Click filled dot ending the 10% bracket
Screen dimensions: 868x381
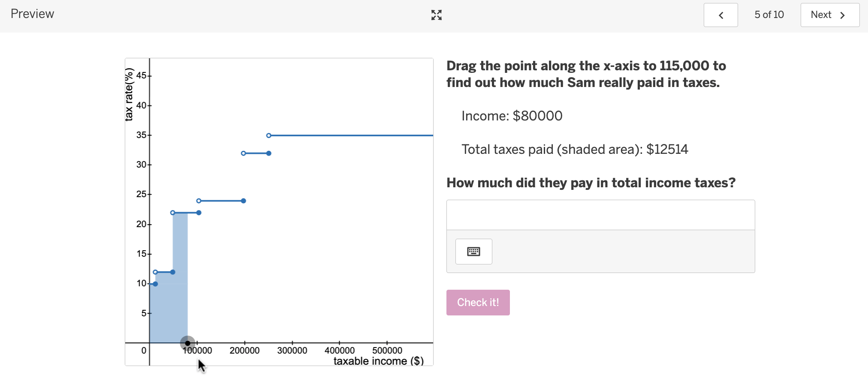tap(155, 284)
